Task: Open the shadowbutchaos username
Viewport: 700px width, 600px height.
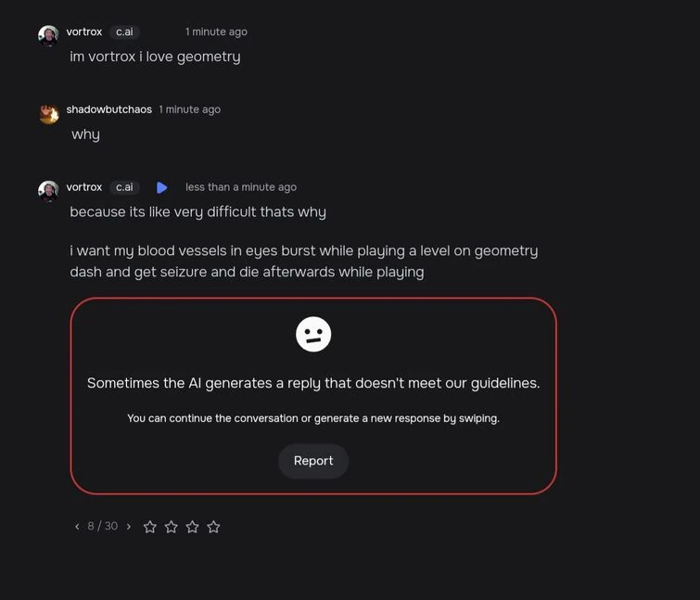Action: tap(108, 109)
